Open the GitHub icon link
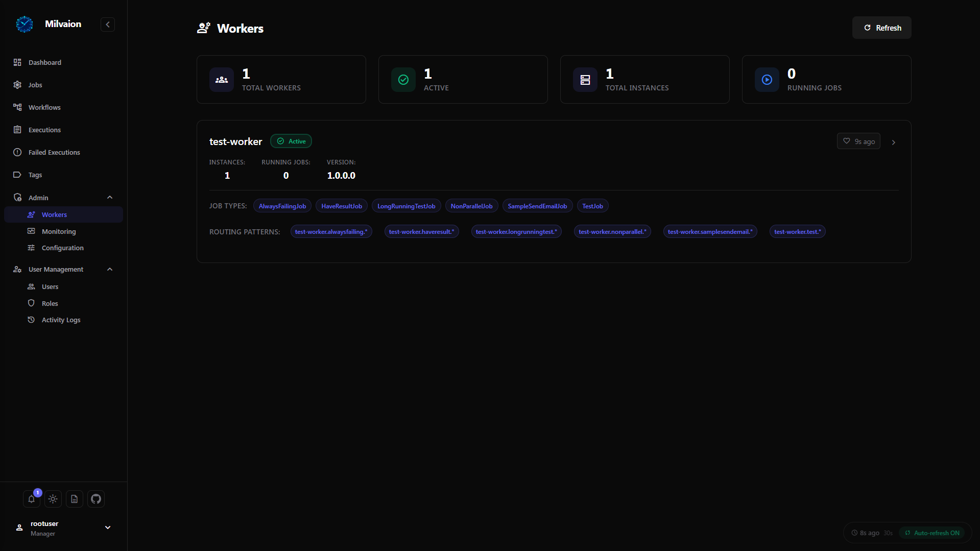The height and width of the screenshot is (551, 980). pyautogui.click(x=96, y=499)
